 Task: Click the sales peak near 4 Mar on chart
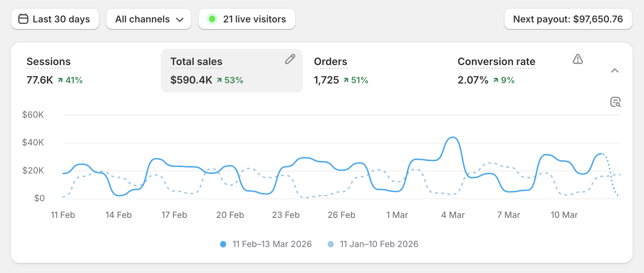[453, 137]
